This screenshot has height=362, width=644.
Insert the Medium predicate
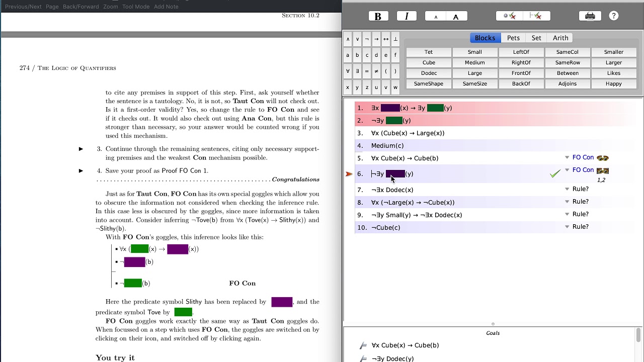point(475,63)
